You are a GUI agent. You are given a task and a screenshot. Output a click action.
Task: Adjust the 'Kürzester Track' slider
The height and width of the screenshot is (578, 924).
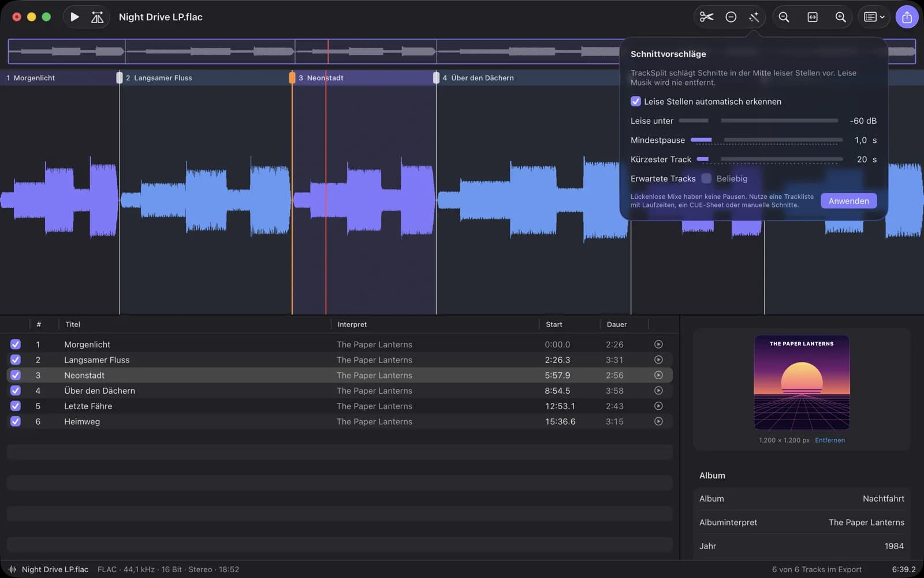[x=769, y=159]
